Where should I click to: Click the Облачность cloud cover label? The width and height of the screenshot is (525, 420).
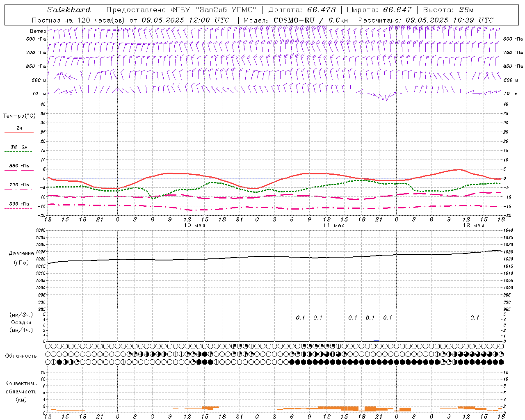(x=21, y=356)
